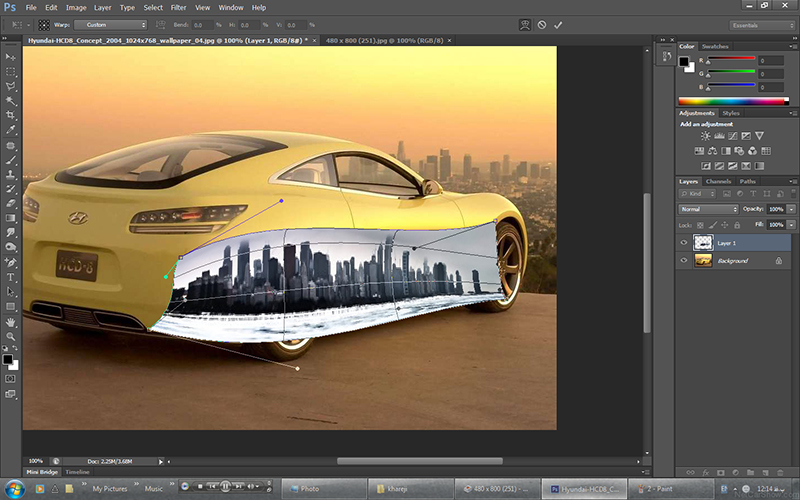Viewport: 800px width, 500px height.
Task: Open the layer filter Kind dropdown
Action: coord(697,194)
